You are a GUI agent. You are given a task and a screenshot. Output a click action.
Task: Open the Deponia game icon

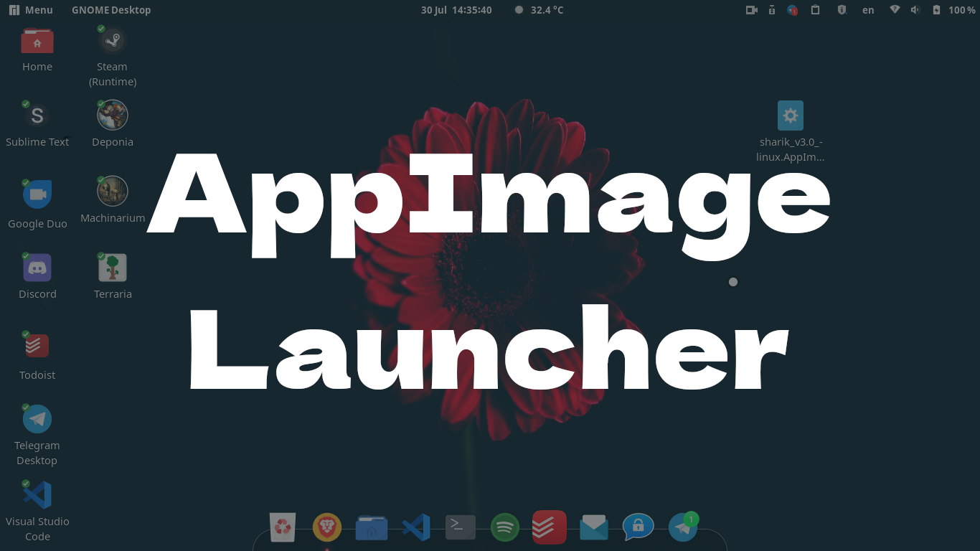pos(113,116)
